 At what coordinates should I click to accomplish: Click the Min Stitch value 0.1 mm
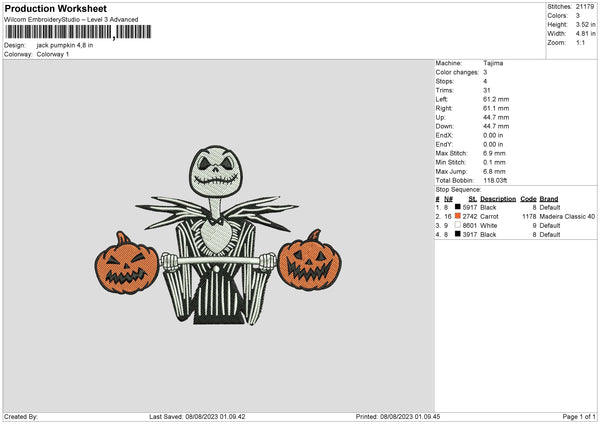tap(494, 162)
